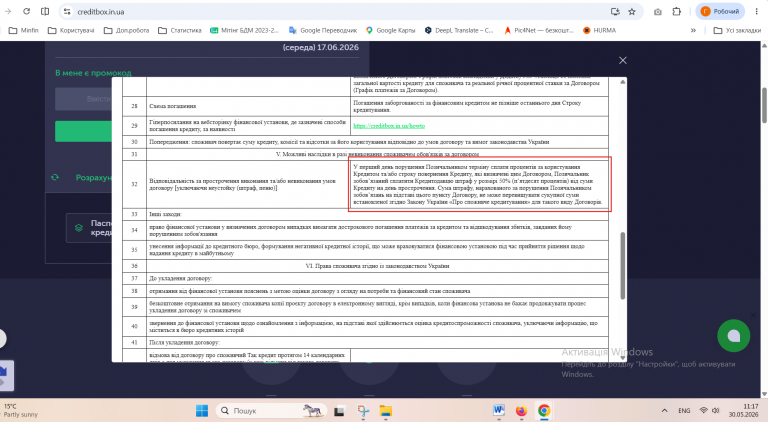
Task: Open the Google Карты bookmark
Action: [x=390, y=30]
